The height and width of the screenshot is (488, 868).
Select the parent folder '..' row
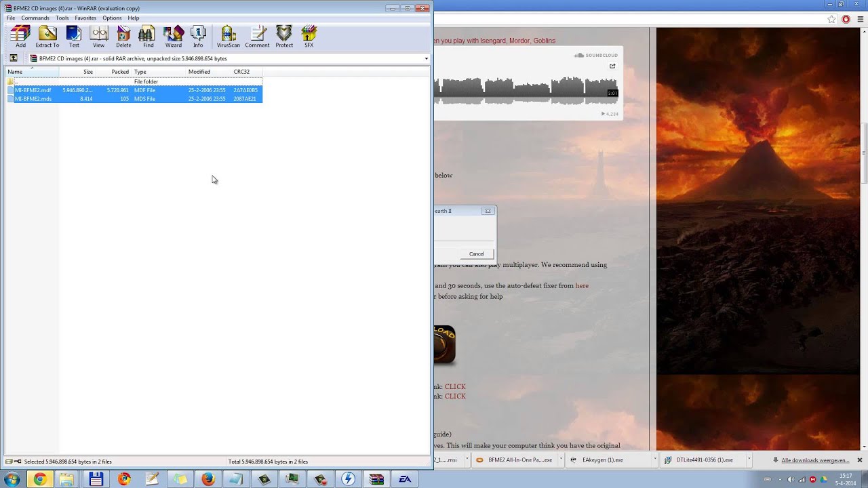(134, 81)
